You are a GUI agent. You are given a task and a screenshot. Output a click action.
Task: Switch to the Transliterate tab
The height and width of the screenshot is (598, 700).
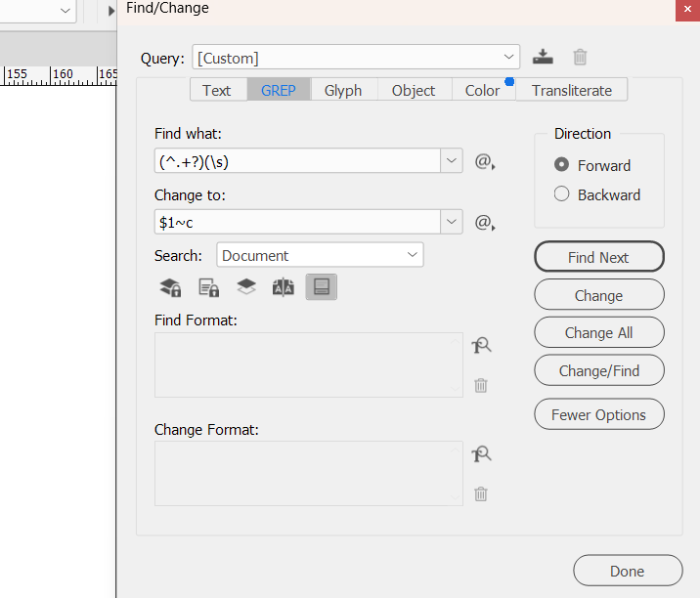572,90
